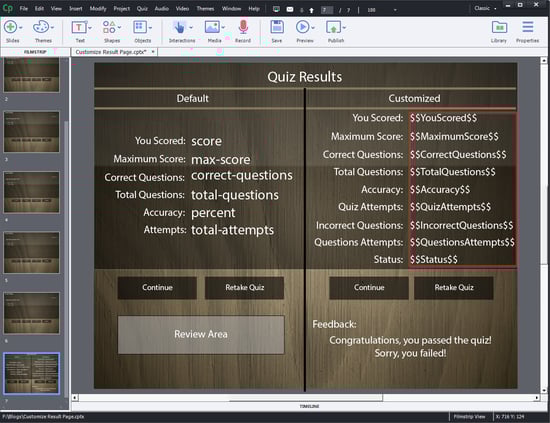Open the Quiz menu

(x=142, y=8)
